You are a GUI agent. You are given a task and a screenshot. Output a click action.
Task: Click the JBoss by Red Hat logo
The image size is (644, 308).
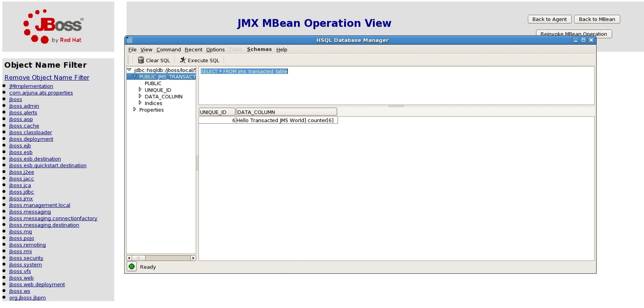[54, 27]
